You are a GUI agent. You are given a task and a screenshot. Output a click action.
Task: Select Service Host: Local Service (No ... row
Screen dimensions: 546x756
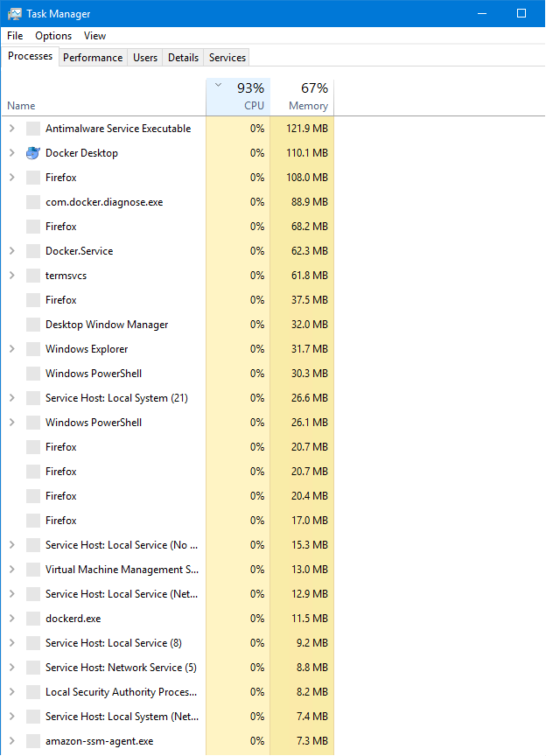tap(168, 545)
